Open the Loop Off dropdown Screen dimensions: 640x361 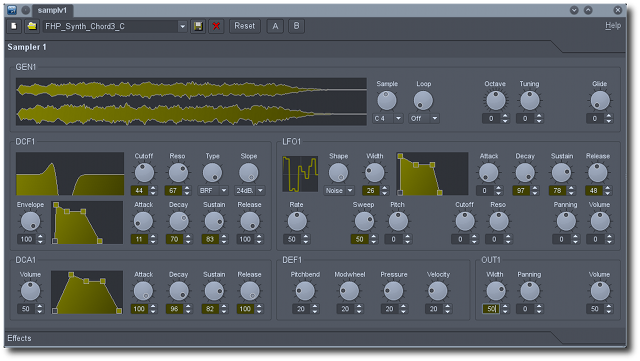pyautogui.click(x=424, y=118)
